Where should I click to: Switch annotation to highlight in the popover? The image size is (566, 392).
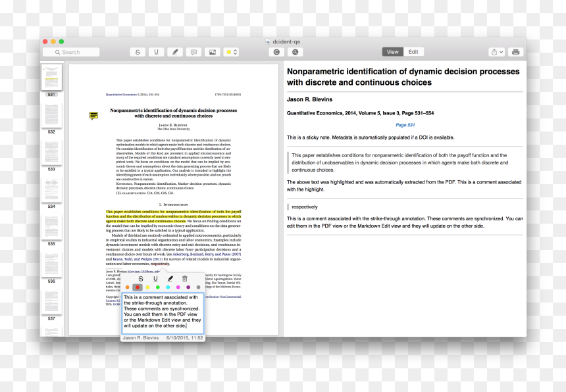click(x=170, y=279)
